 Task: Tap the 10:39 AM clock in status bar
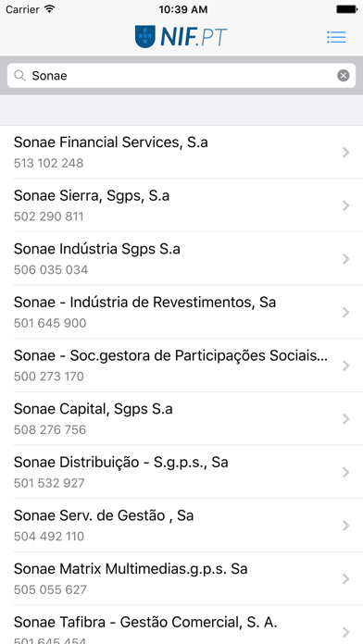[183, 9]
